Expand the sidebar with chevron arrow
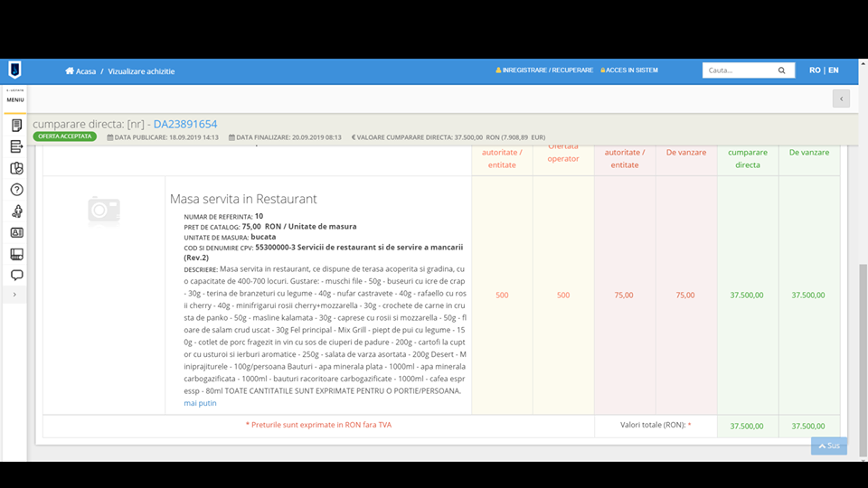The image size is (868, 488). pos(14,295)
